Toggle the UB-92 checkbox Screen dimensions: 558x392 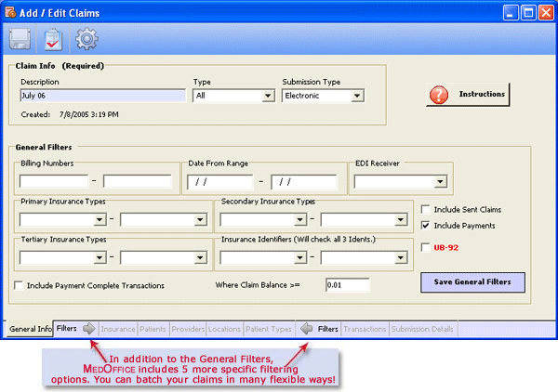(426, 246)
